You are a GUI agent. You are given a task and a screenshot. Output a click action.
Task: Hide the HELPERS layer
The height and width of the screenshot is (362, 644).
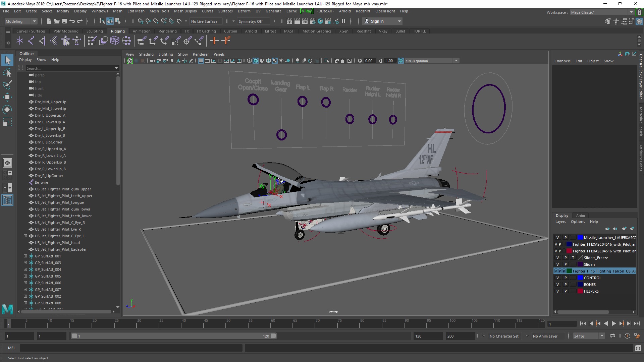coord(557,291)
